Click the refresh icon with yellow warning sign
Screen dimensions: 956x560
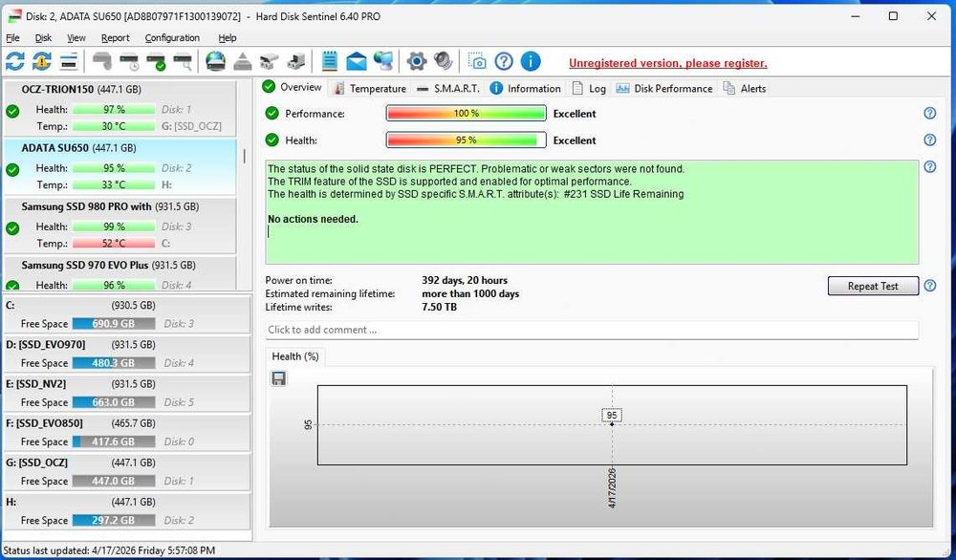[42, 61]
